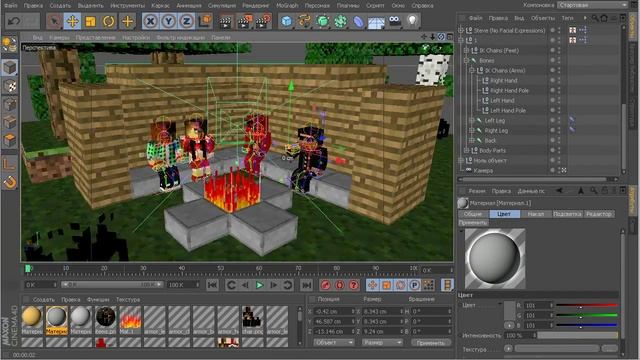Open the green generator objects icon
This screenshot has width=640, height=360.
point(322,21)
